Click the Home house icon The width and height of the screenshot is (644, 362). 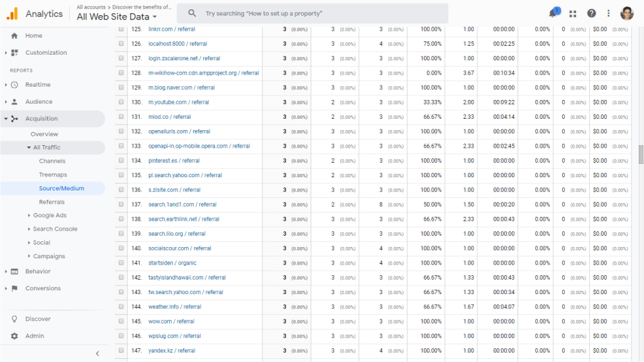pyautogui.click(x=14, y=36)
